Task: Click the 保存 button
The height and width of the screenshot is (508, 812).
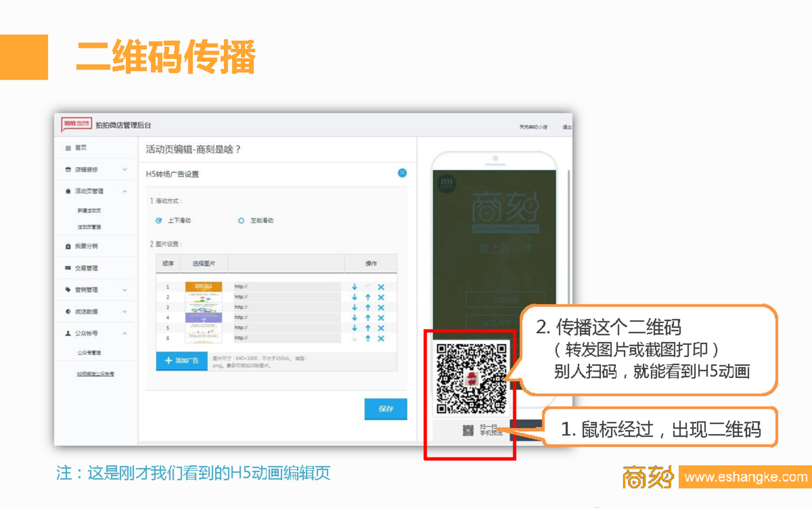Action: tap(386, 409)
